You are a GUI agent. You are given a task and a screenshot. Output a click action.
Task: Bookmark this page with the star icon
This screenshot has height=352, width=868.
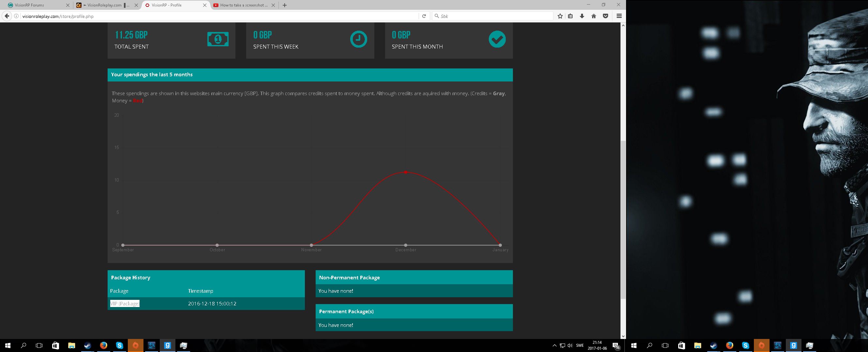click(560, 16)
